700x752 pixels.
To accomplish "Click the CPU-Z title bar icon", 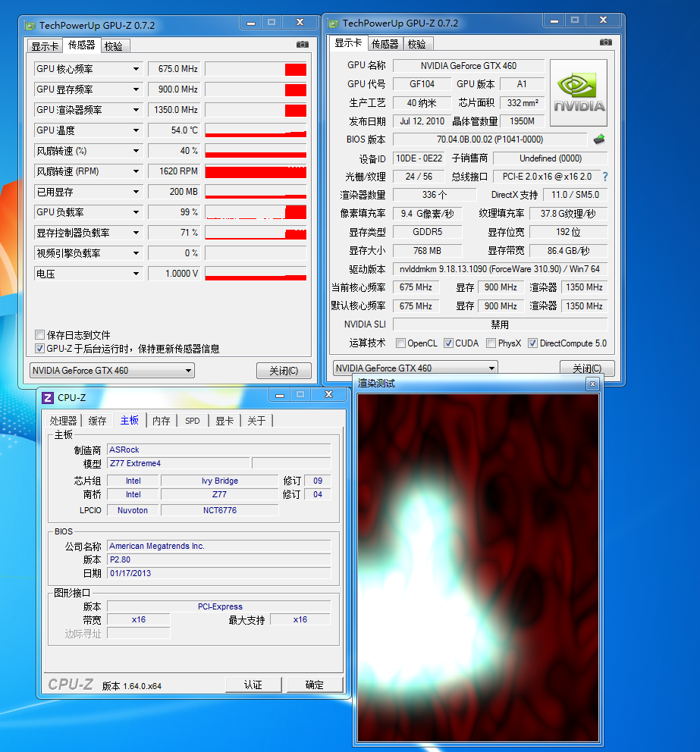I will pos(48,396).
